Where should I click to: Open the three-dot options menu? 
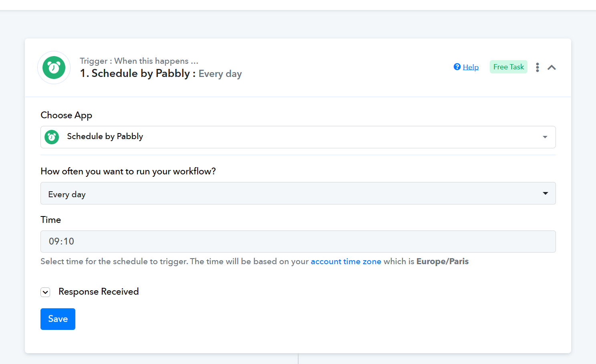tap(537, 67)
